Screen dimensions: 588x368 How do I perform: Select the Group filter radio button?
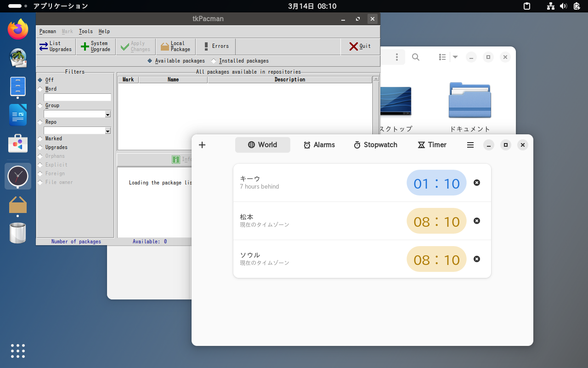(x=49, y=105)
